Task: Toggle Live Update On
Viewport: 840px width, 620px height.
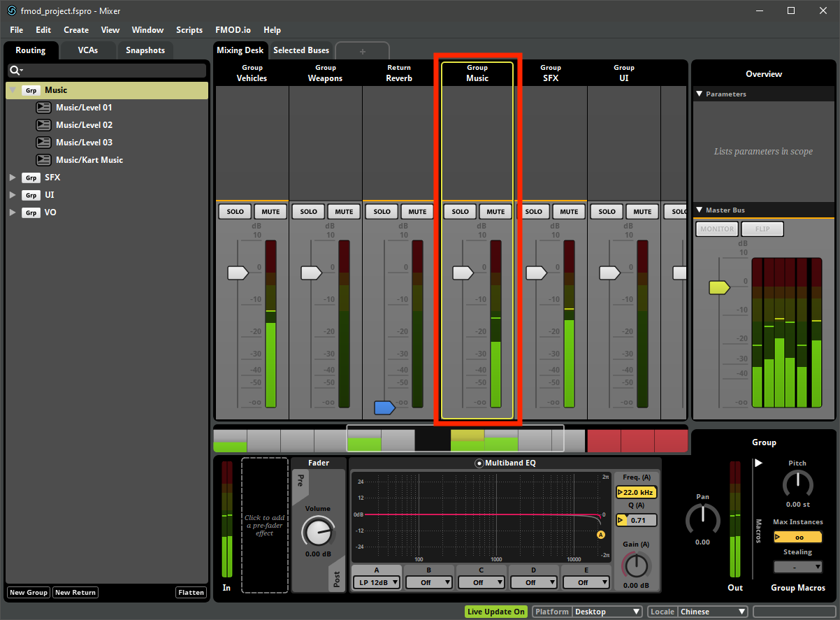Action: [x=496, y=612]
